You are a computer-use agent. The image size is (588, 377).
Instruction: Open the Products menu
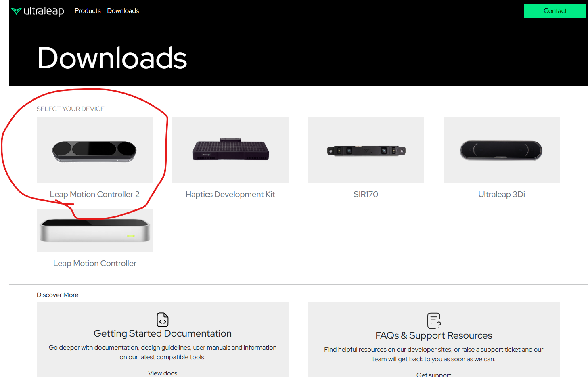pos(88,11)
